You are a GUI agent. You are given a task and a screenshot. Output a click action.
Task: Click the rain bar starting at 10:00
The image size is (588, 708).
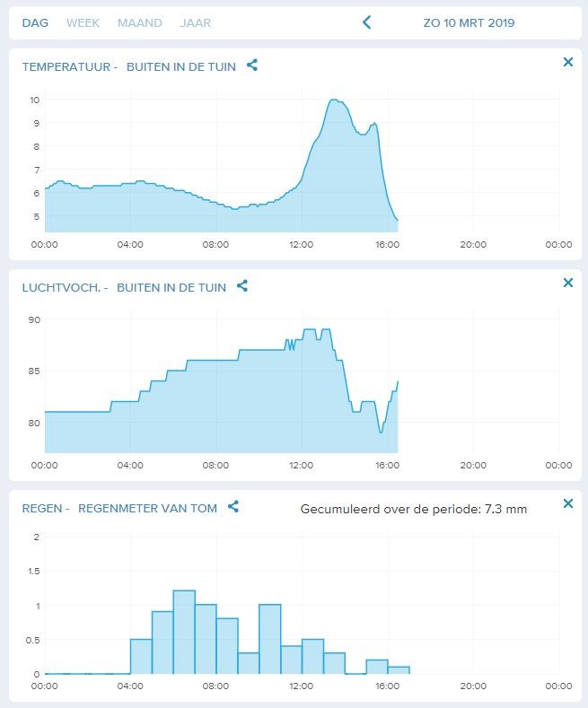270,639
